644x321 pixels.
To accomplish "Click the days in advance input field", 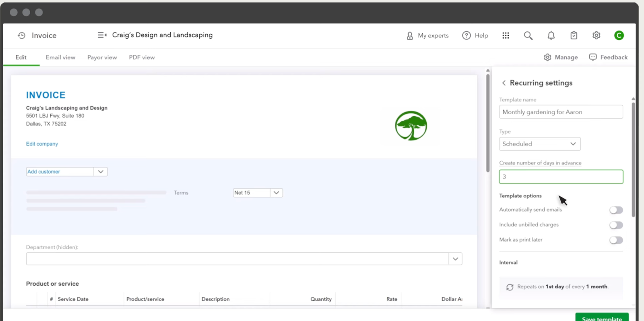I will coord(561,177).
